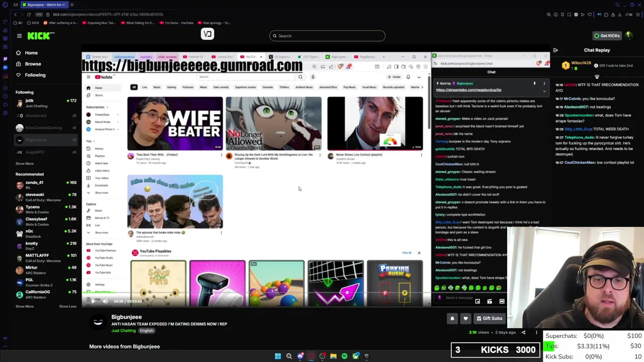Share the video with share icon
This screenshot has width=644, height=362.
pyautogui.click(x=523, y=332)
